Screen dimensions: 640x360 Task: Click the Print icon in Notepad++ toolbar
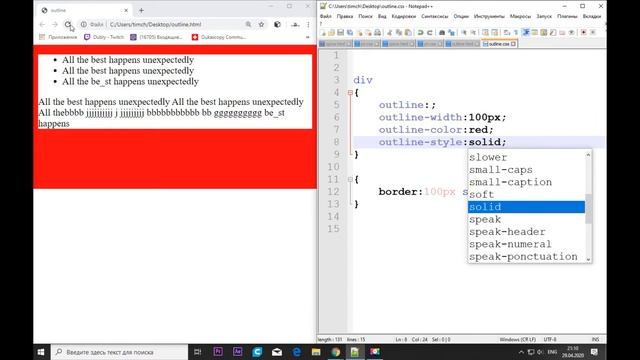point(378,32)
